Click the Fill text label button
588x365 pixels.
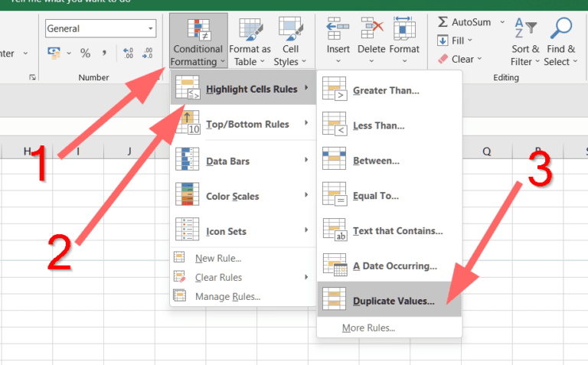[x=458, y=41]
